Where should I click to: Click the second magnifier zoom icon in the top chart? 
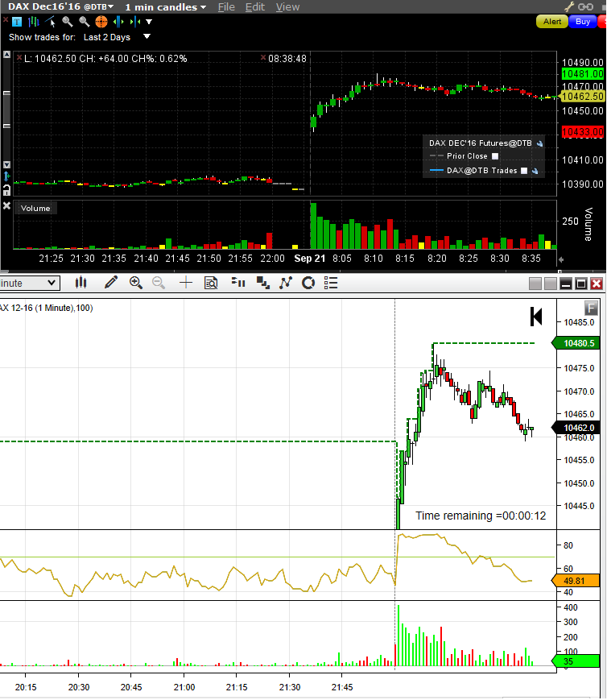84,22
